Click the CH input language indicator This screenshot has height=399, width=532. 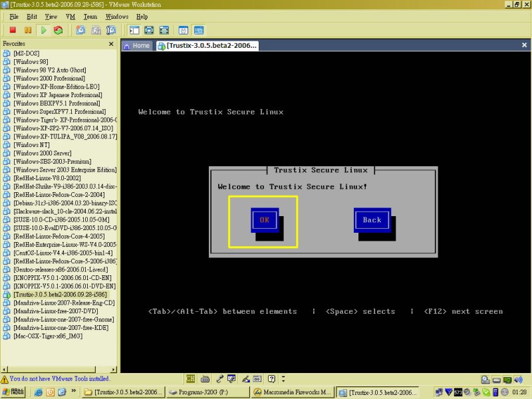coord(190,378)
